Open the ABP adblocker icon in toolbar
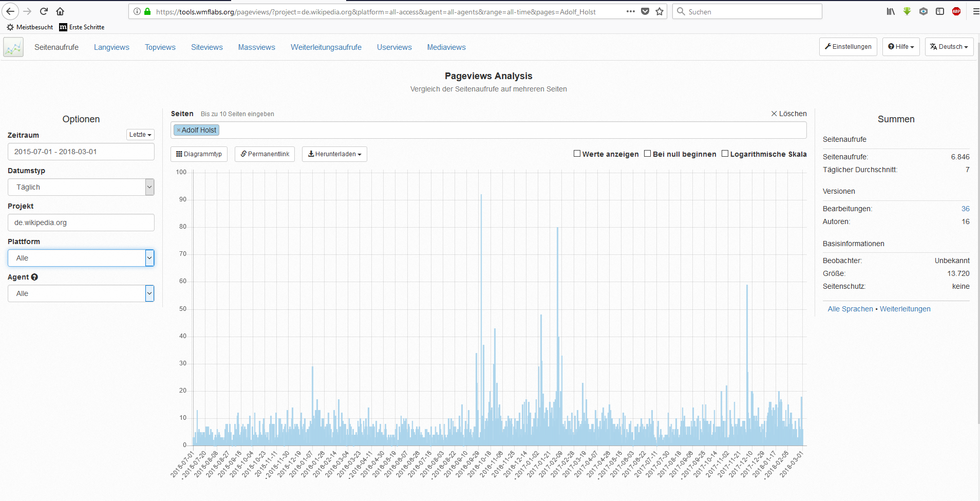Image resolution: width=980 pixels, height=501 pixels. click(957, 11)
